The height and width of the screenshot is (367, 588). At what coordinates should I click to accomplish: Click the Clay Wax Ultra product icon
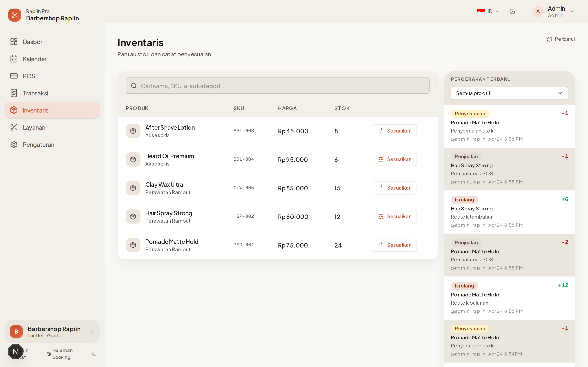133,188
